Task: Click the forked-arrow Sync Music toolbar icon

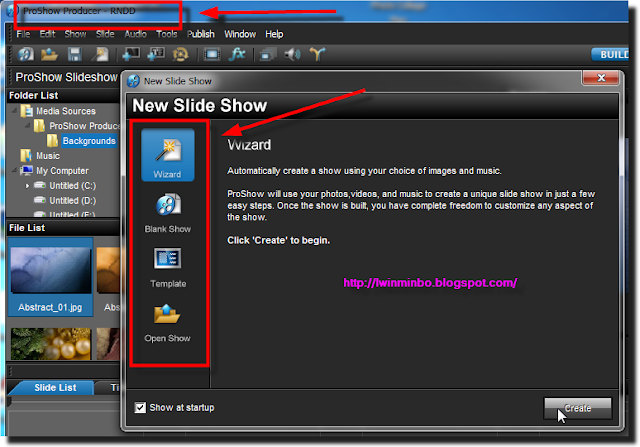Action: [317, 54]
